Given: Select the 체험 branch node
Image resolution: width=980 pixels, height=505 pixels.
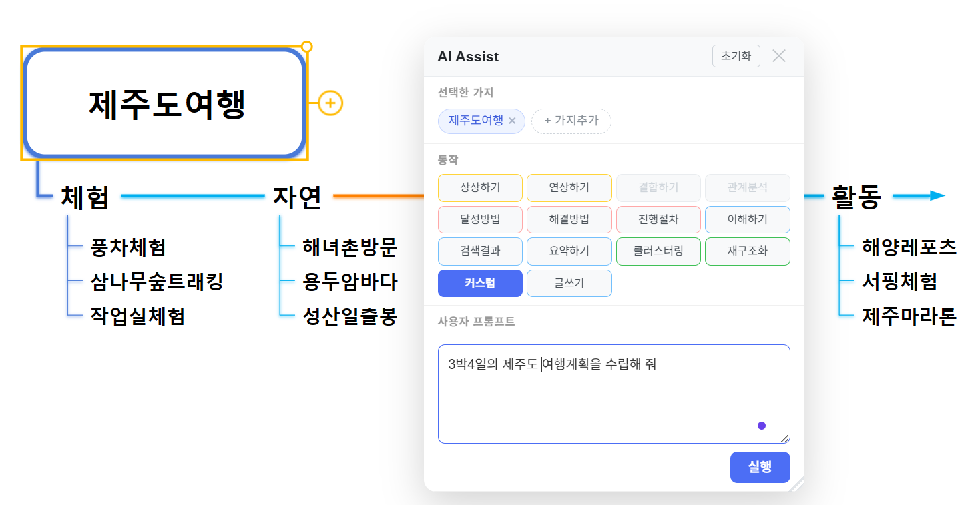Looking at the screenshot, I should (84, 197).
